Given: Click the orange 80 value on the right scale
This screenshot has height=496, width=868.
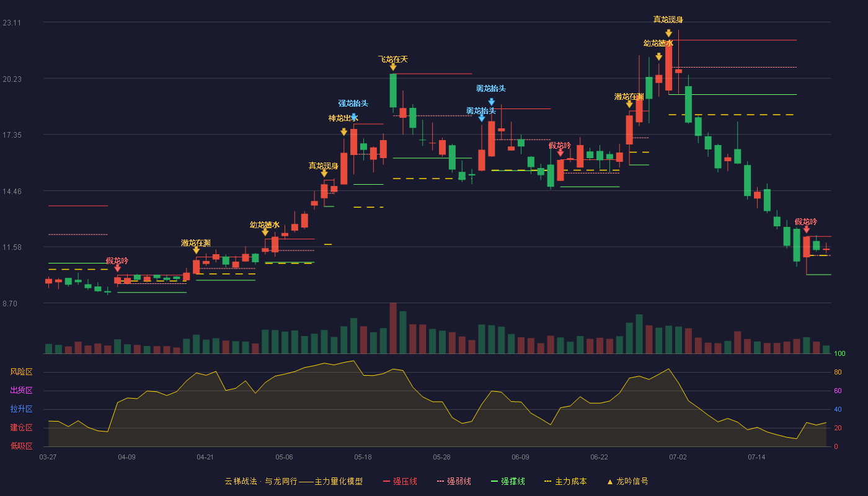Looking at the screenshot, I should [x=838, y=373].
